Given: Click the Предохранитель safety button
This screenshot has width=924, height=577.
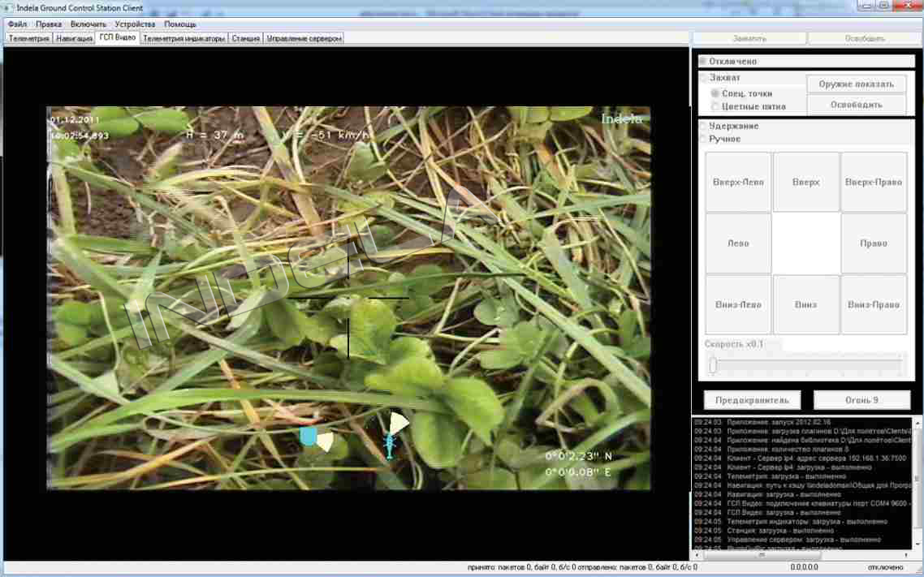Looking at the screenshot, I should [752, 400].
